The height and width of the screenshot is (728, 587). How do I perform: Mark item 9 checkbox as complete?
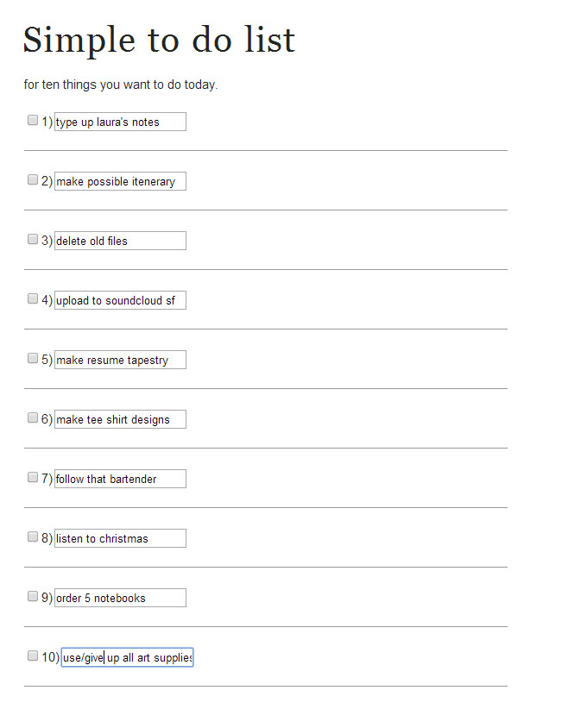point(33,597)
